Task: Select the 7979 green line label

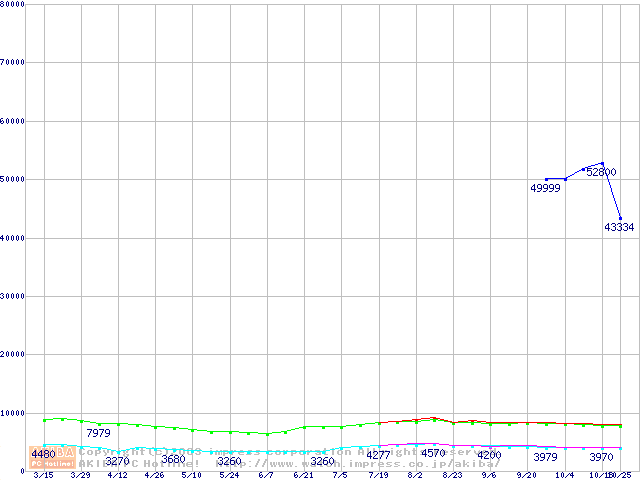Action: [98, 433]
